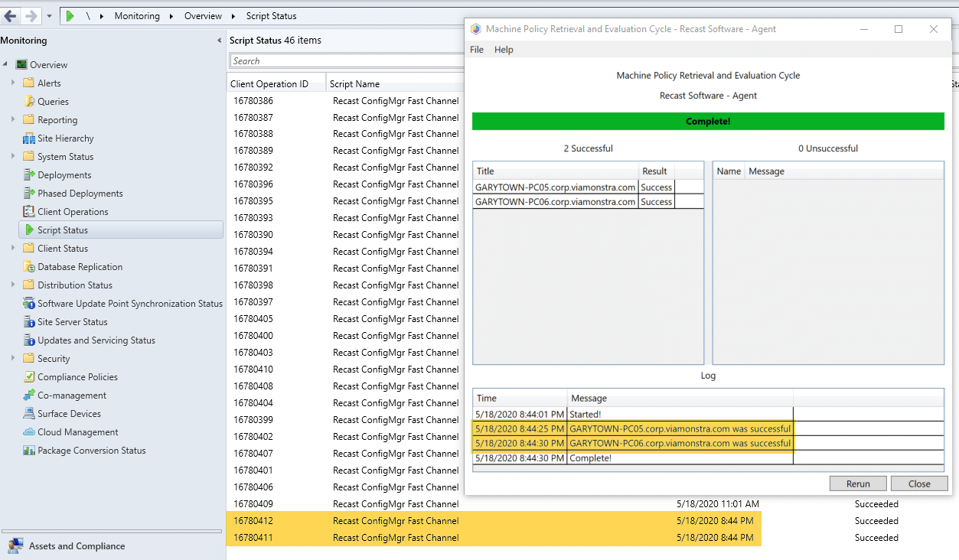Click the green Complete! progress bar
The width and height of the screenshot is (959, 560).
[x=707, y=122]
